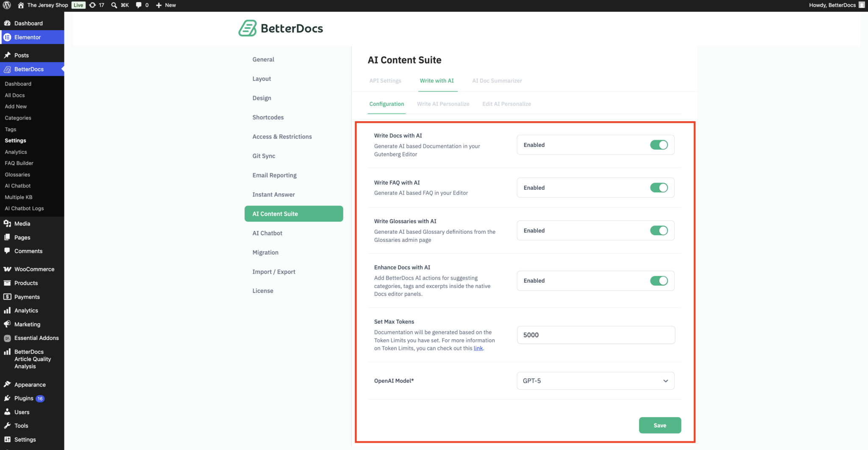Click the Plugins icon in sidebar
Viewport: 868px width, 450px height.
coord(7,398)
